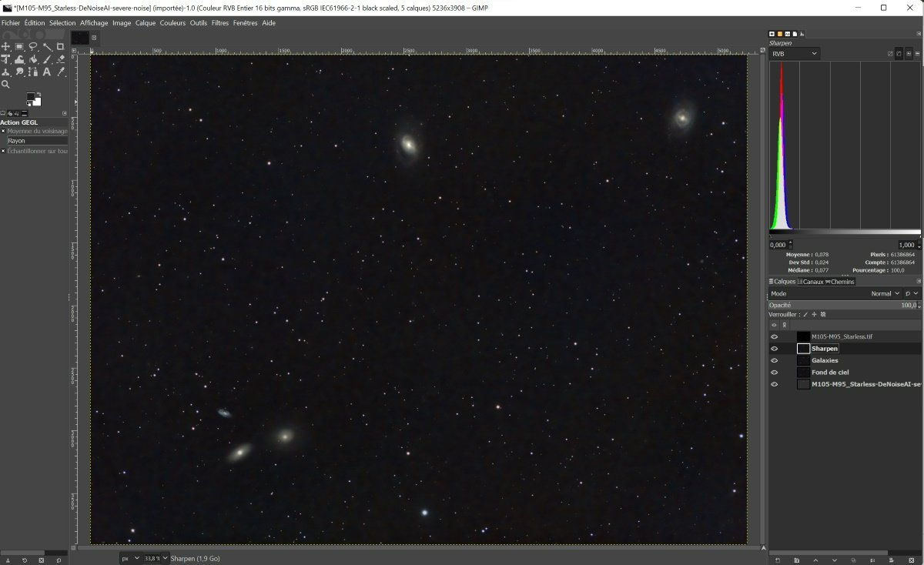Uncheck Moyenne du voisinage option
924x565 pixels.
pos(3,131)
